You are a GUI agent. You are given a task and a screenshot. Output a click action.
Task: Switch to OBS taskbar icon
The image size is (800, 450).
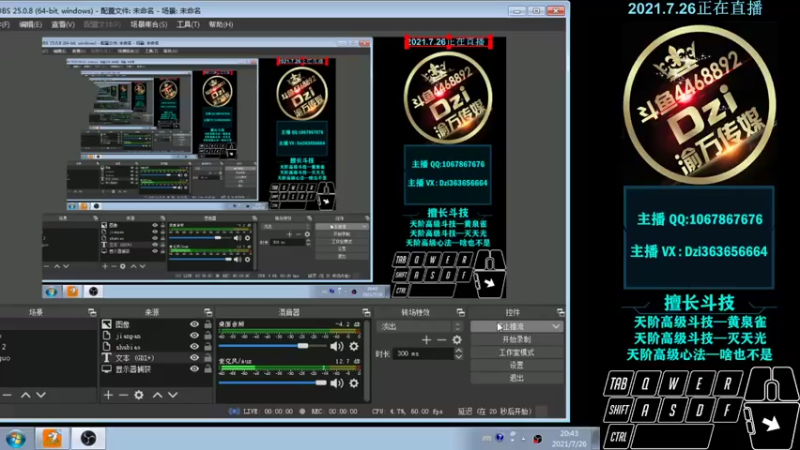(89, 438)
